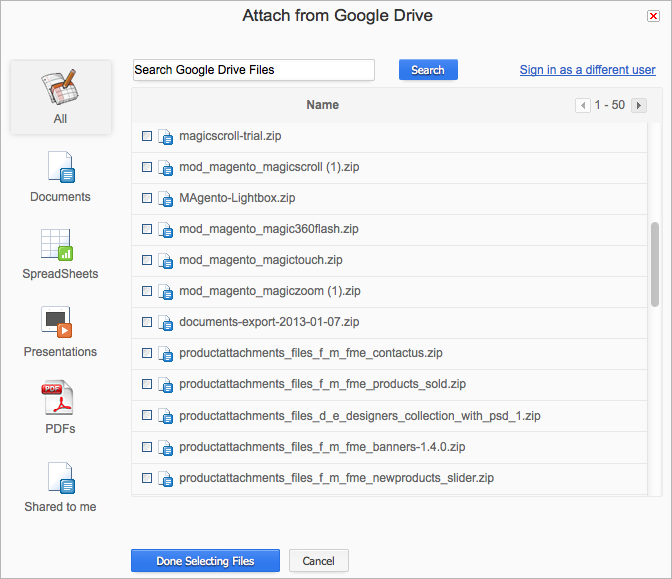Tick the fme_newproducts_slider.zip checkbox
The width and height of the screenshot is (672, 579).
[x=147, y=477]
